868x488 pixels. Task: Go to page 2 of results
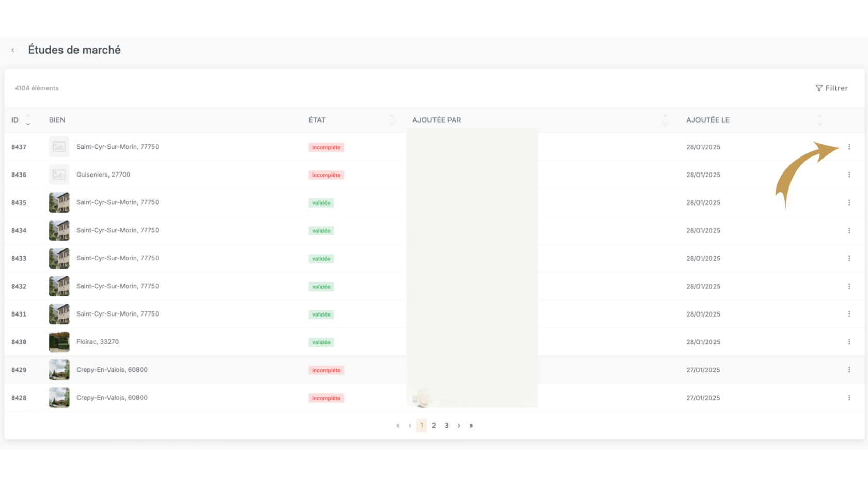(x=434, y=426)
